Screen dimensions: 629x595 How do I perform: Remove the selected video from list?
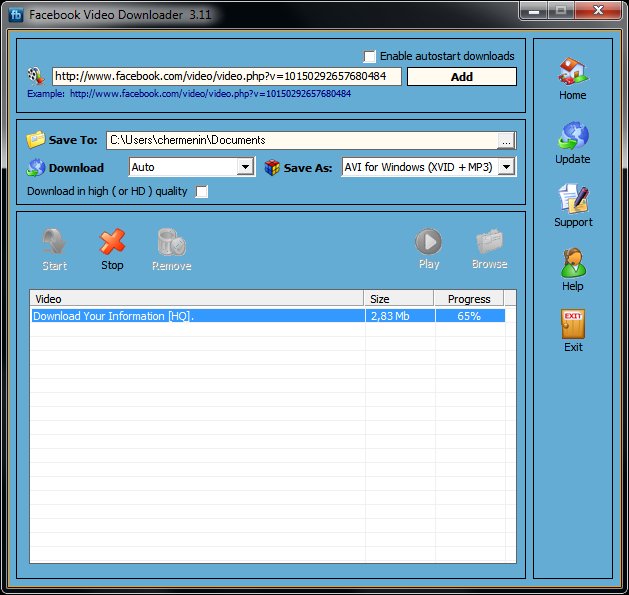pos(171,250)
